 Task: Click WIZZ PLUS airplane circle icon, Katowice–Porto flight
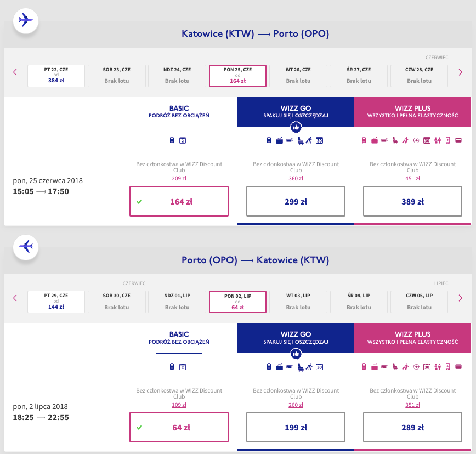tap(416, 140)
